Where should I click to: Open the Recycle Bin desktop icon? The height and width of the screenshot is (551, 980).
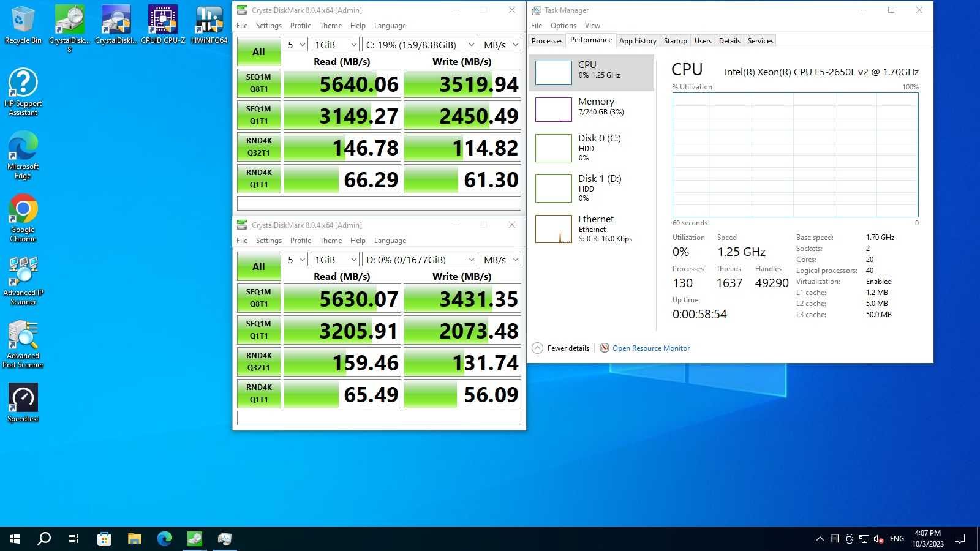(x=23, y=24)
